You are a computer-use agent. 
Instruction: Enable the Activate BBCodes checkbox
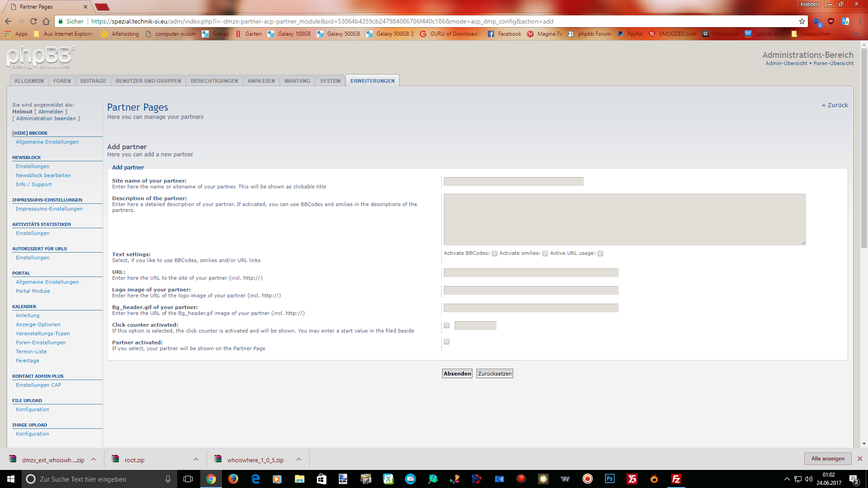(495, 253)
